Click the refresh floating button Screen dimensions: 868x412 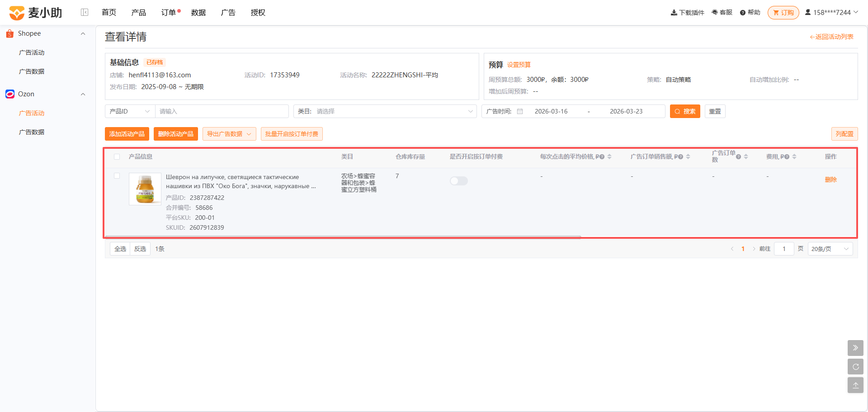point(855,367)
